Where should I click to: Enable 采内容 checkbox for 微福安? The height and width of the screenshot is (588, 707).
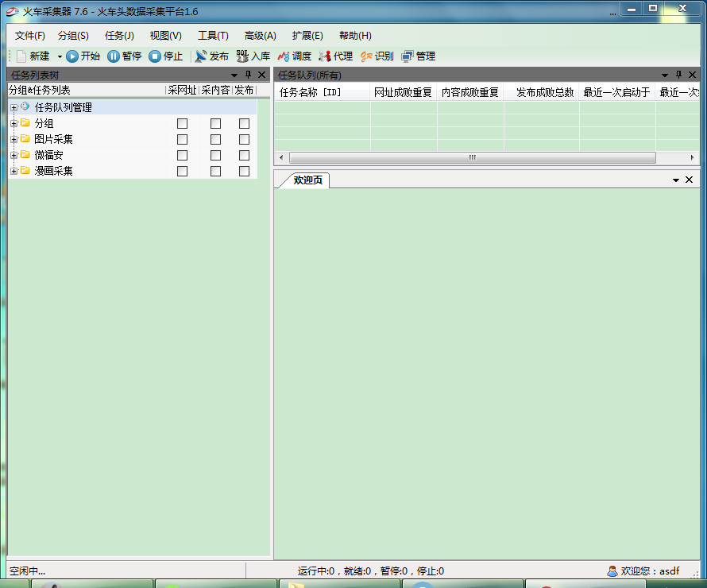(x=214, y=155)
